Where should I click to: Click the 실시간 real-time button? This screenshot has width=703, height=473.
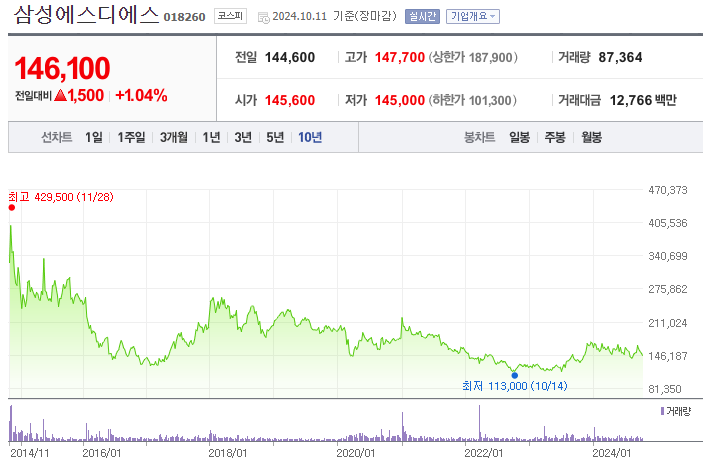coord(422,17)
